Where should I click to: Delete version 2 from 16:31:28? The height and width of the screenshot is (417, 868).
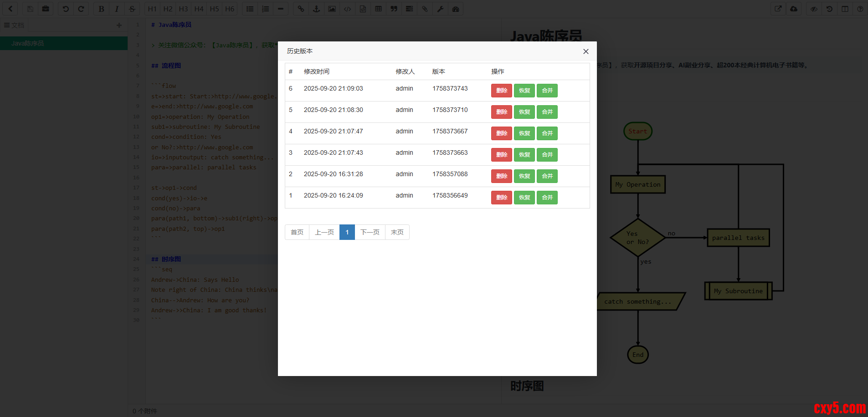(x=501, y=176)
